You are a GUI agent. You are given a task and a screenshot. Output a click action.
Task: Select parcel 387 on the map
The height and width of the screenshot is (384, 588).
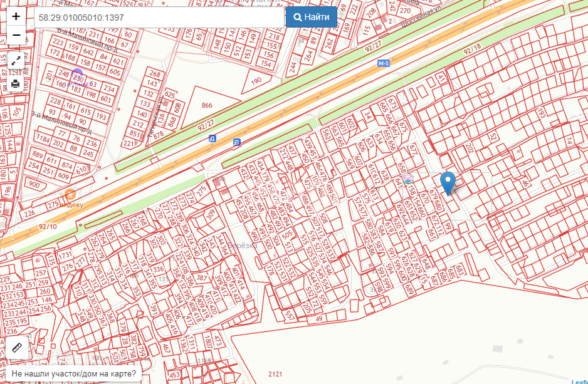click(x=202, y=278)
